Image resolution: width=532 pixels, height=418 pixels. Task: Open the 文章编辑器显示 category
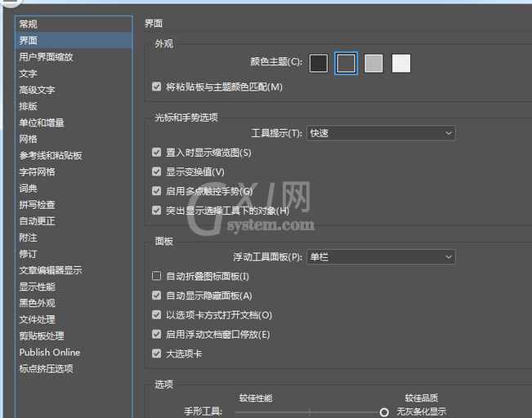pos(74,270)
